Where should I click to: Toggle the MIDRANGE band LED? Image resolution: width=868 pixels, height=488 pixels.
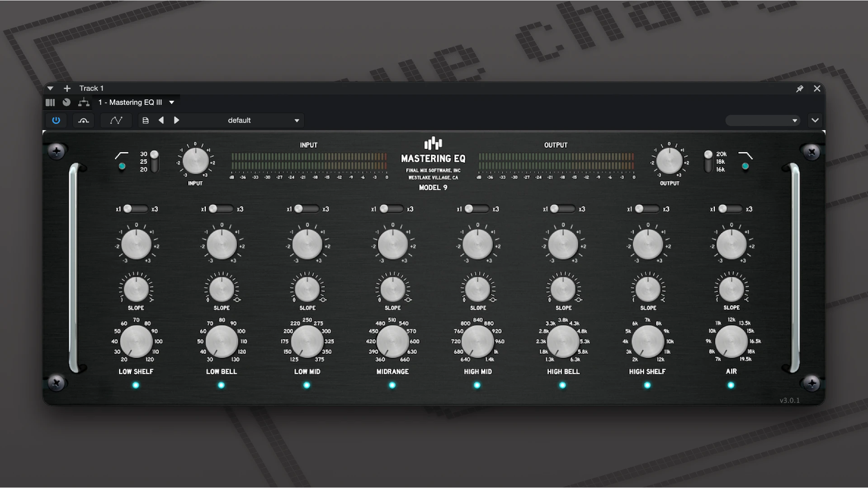[392, 385]
